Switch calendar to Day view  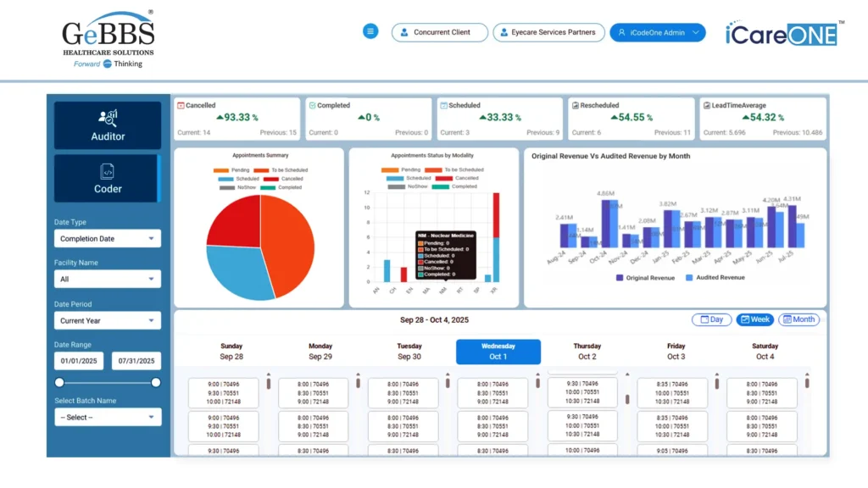point(711,319)
